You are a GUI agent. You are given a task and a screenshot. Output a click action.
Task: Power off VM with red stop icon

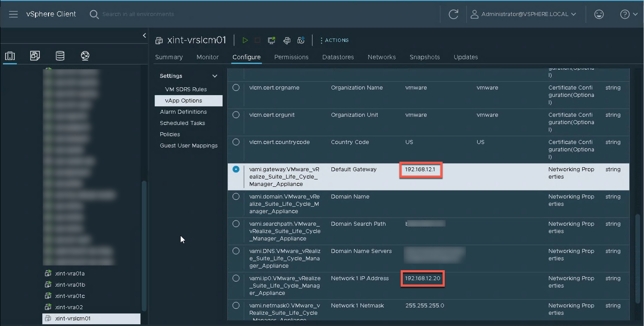point(257,40)
